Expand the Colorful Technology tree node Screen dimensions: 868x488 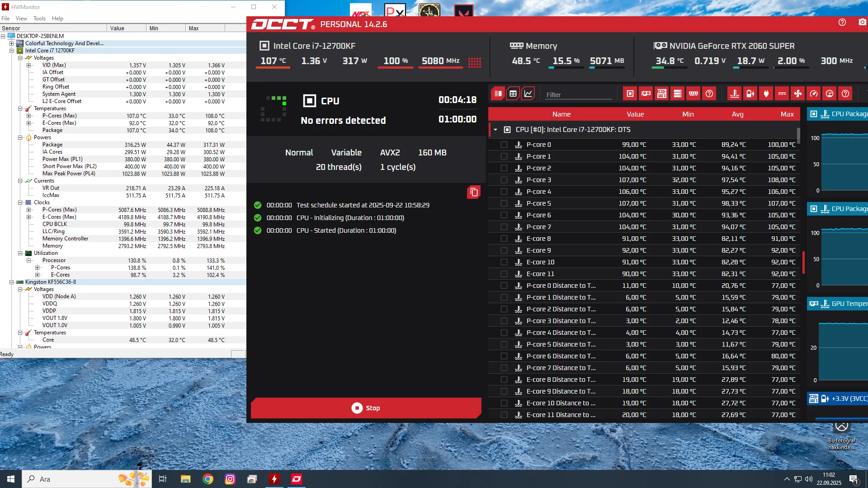coord(12,43)
